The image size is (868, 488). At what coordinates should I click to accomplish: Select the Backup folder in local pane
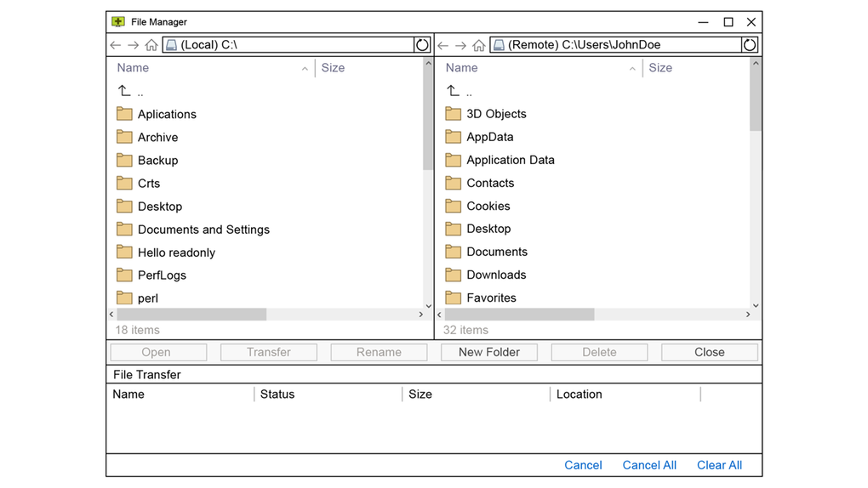click(157, 161)
